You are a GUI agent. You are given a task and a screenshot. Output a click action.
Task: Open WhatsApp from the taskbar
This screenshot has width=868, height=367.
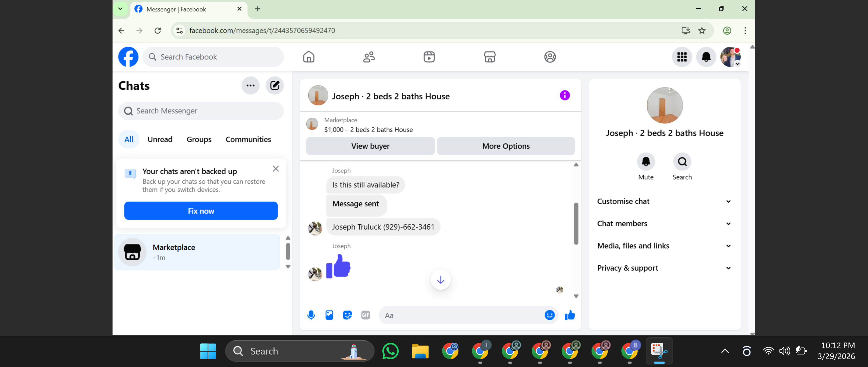(390, 351)
